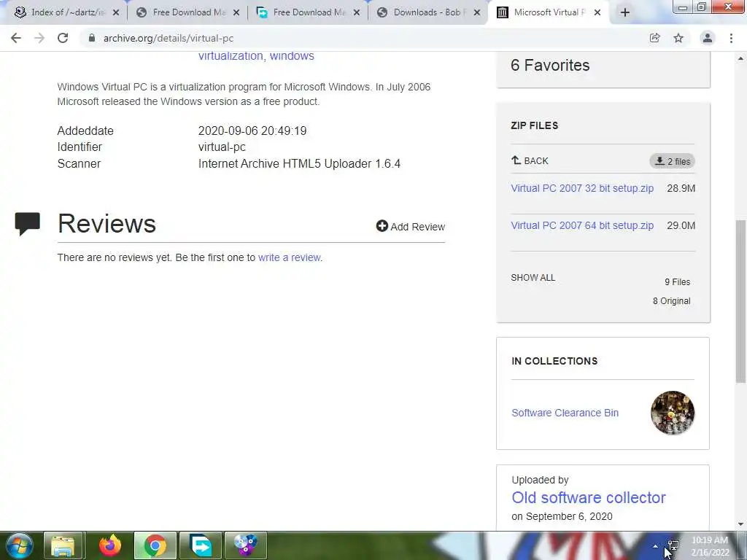Download all with the 2 files button

(x=672, y=161)
